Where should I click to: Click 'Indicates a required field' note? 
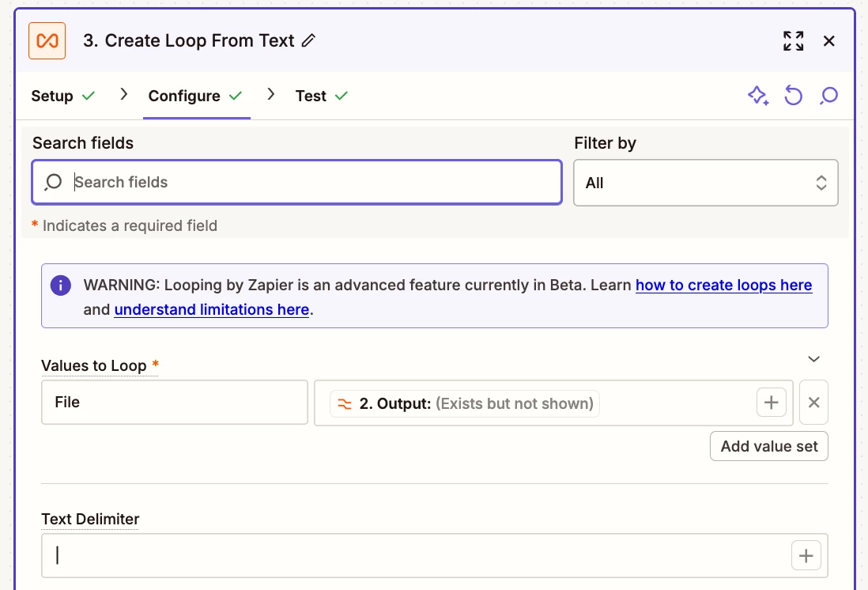(130, 225)
